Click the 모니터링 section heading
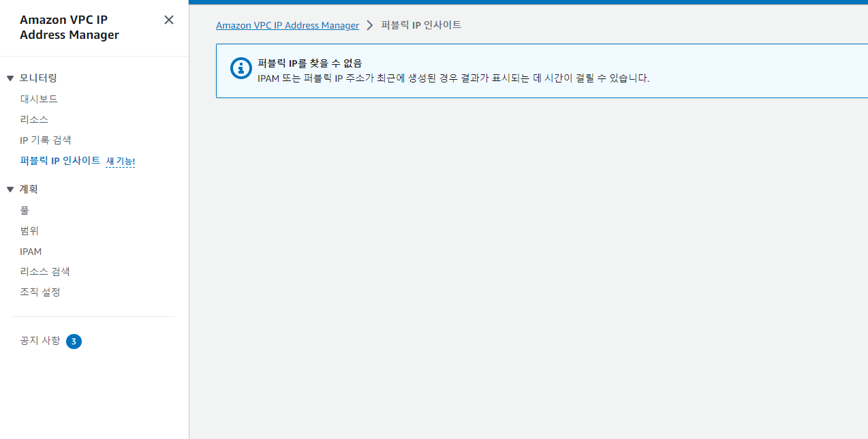 point(38,78)
